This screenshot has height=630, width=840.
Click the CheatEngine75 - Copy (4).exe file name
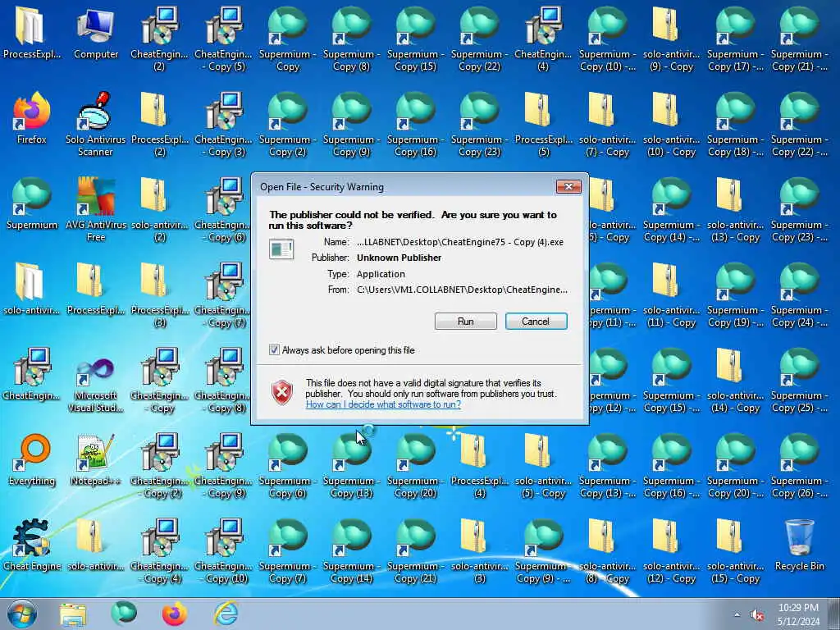460,242
